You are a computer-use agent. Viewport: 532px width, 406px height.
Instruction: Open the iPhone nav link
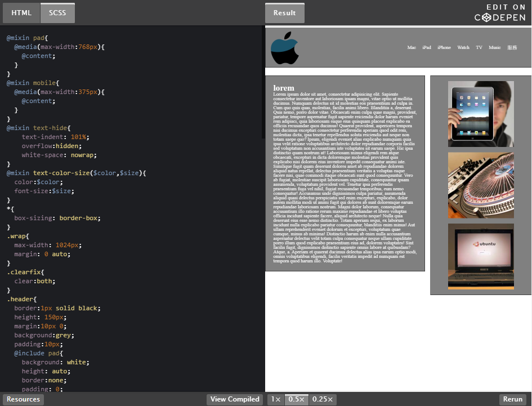tap(444, 47)
